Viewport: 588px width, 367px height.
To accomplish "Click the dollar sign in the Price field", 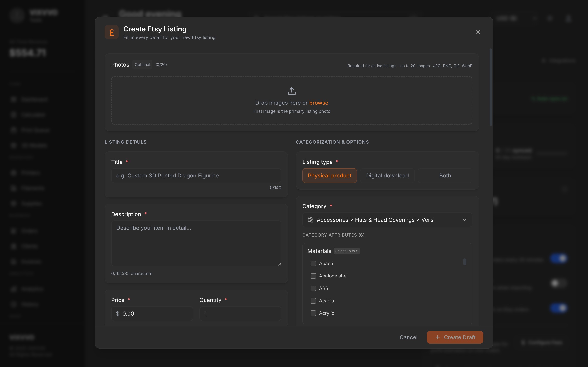I will pyautogui.click(x=118, y=314).
